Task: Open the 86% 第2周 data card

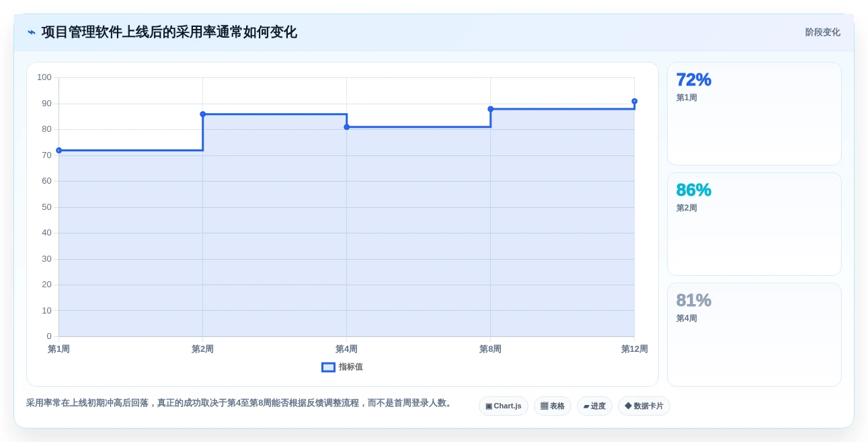Action: (x=754, y=224)
